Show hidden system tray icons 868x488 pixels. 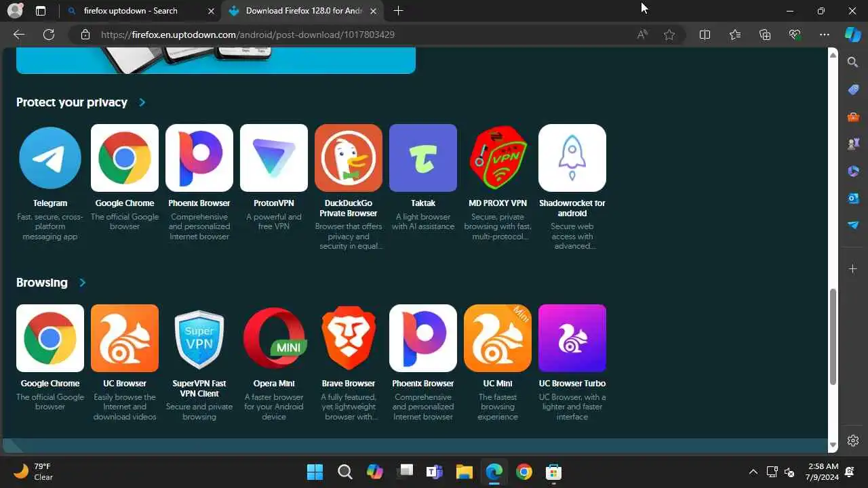753,472
